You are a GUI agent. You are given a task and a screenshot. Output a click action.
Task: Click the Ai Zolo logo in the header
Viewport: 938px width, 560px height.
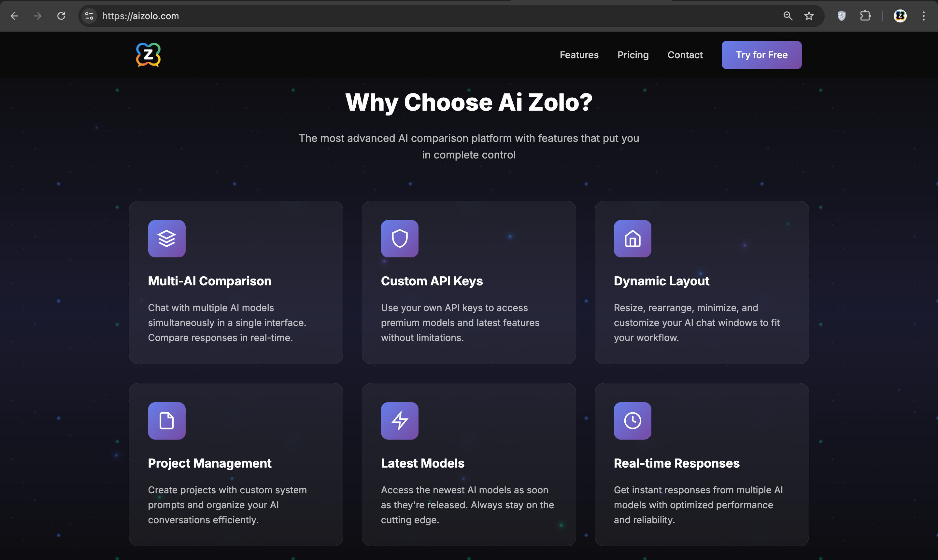point(148,55)
